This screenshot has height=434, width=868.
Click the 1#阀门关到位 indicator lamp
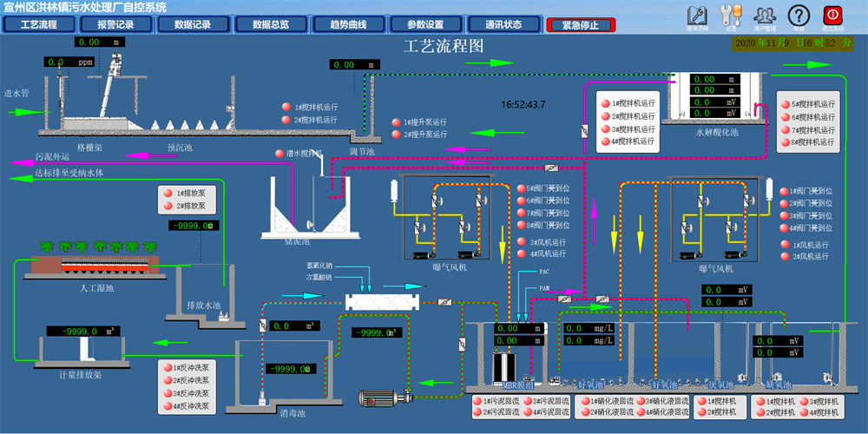pos(784,191)
